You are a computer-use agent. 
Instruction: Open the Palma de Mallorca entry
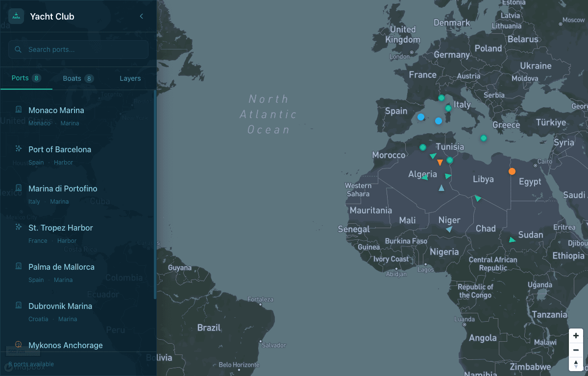pyautogui.click(x=61, y=267)
